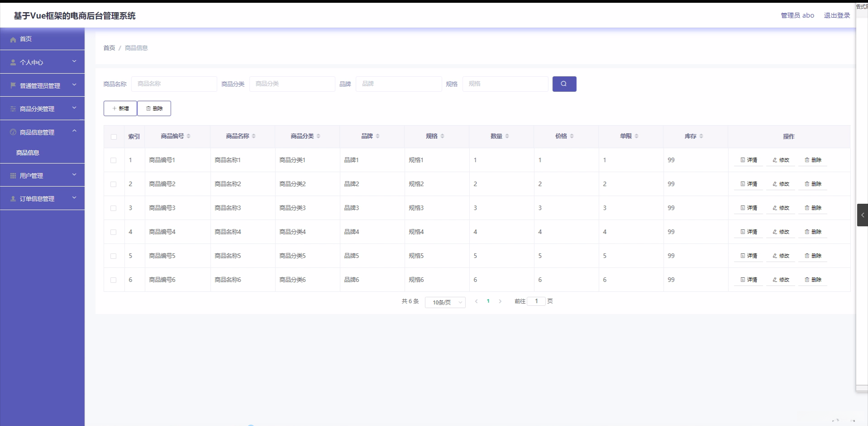The image size is (868, 426).
Task: Sort by 商品名称 column arrows
Action: click(x=254, y=136)
